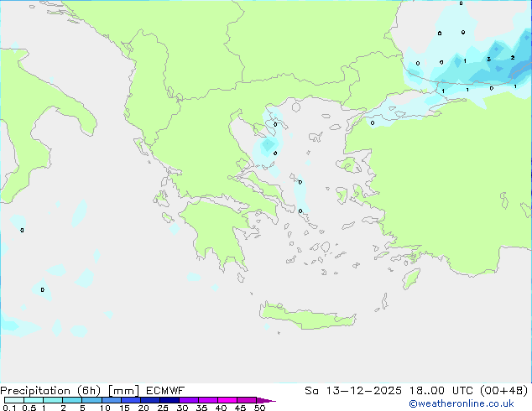This screenshot has height=411, width=532.
Task: Click the 1–2 mm legend color swatch
Action: click(53, 400)
